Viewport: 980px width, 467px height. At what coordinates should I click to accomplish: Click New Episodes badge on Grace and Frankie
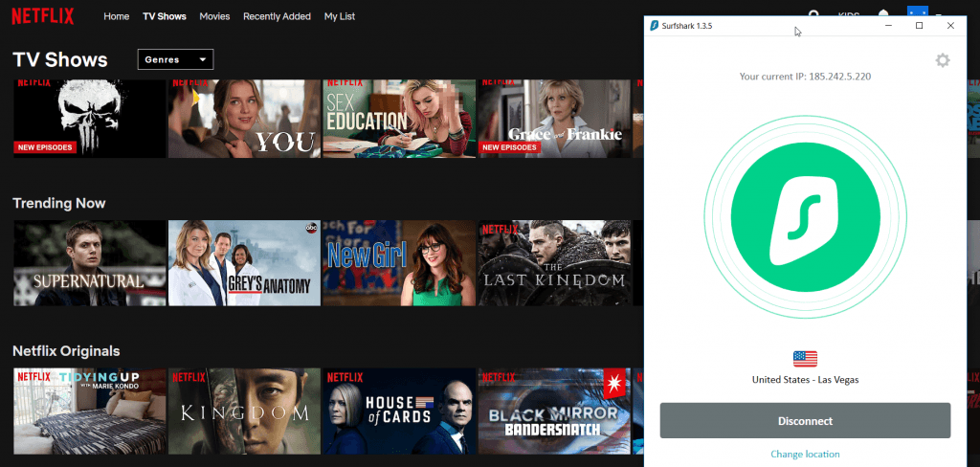[x=509, y=147]
